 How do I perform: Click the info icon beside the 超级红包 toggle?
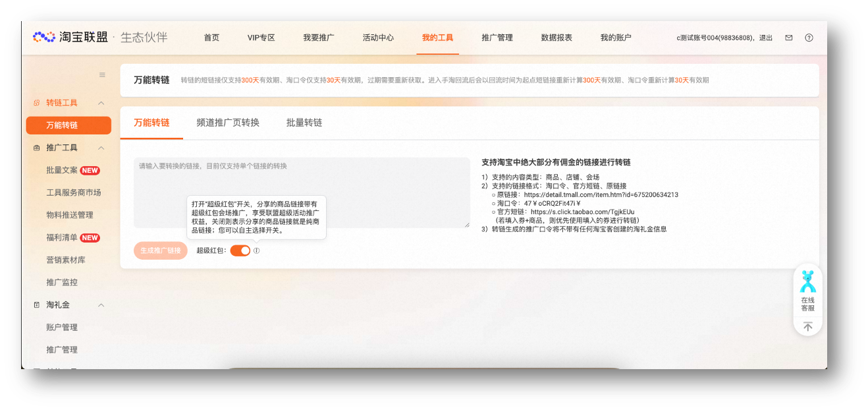point(256,250)
